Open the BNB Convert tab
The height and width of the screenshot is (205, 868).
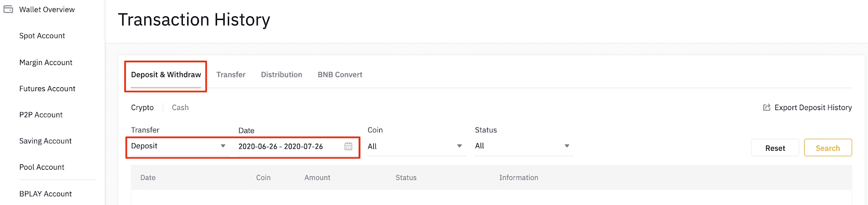click(340, 75)
